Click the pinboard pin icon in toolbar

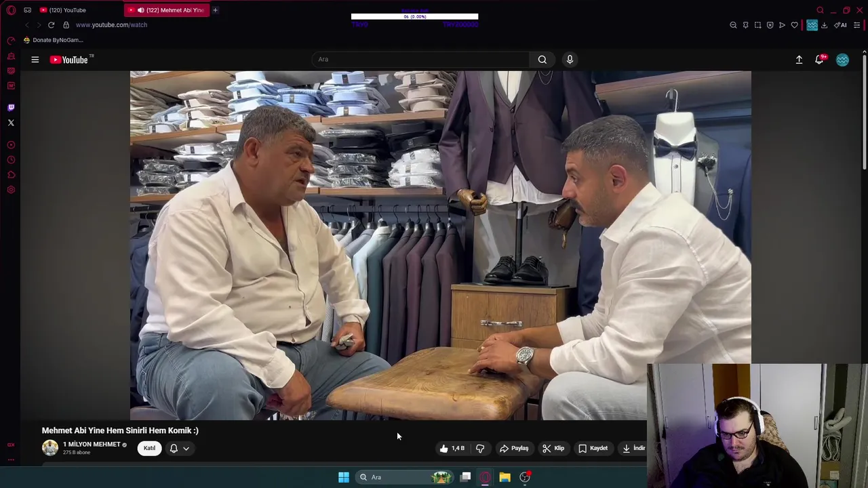745,25
